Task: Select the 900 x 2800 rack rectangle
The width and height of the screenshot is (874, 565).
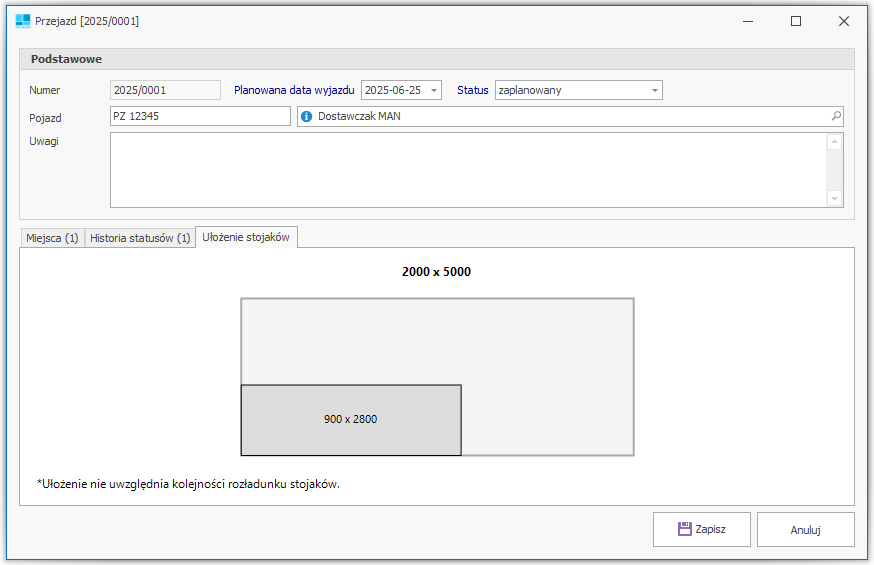Action: (351, 420)
